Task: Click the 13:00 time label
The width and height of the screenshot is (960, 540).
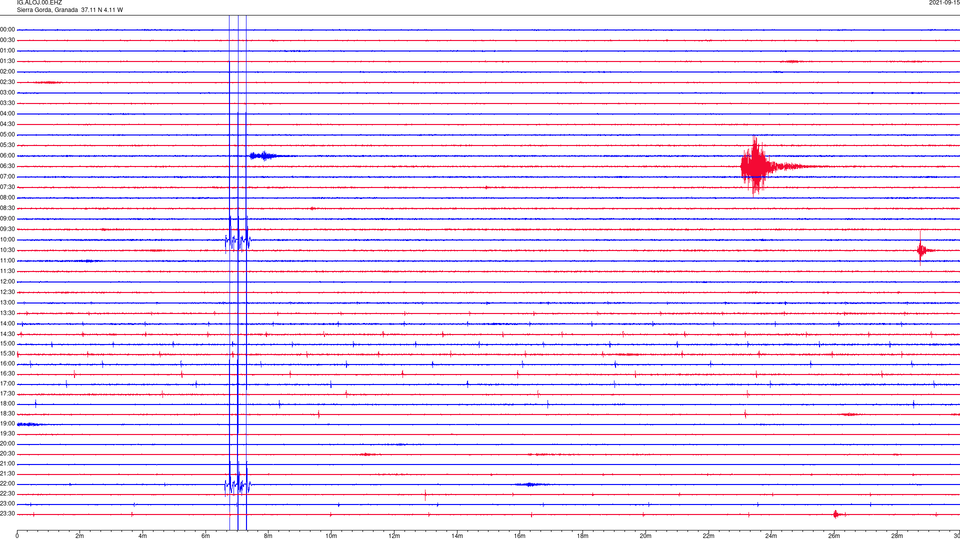Action: coord(7,302)
